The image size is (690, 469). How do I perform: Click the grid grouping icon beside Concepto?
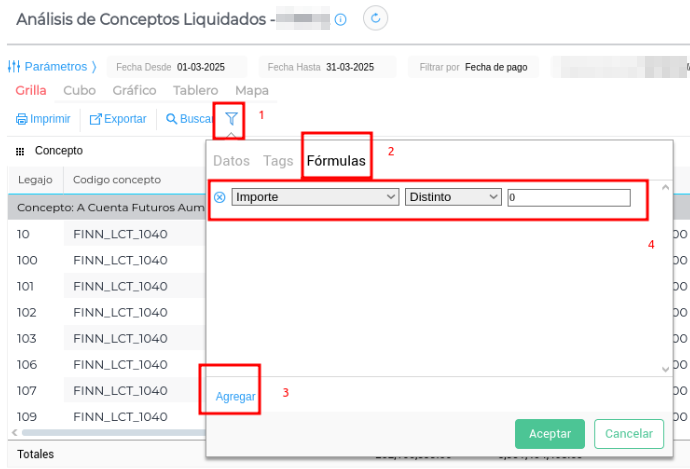tap(19, 151)
